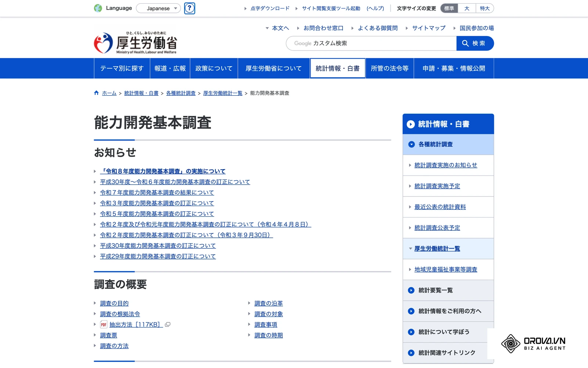Open 令和５年度能力開発基本調査の訂正について

157,214
